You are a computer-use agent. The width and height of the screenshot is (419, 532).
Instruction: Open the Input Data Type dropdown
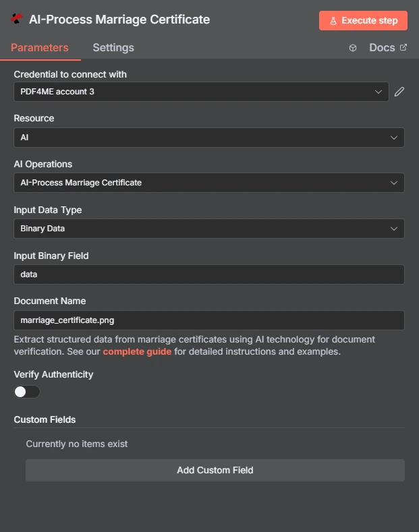click(x=209, y=229)
